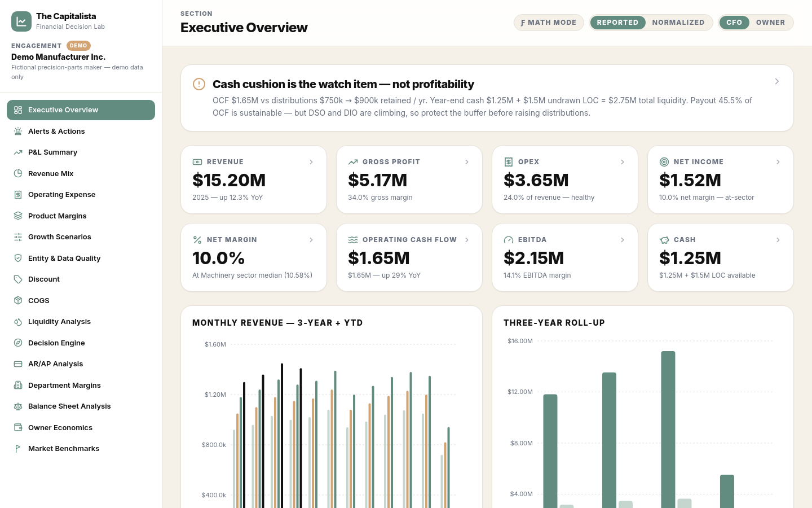
Task: Open the $15.20M Revenue card
Action: [x=254, y=179]
